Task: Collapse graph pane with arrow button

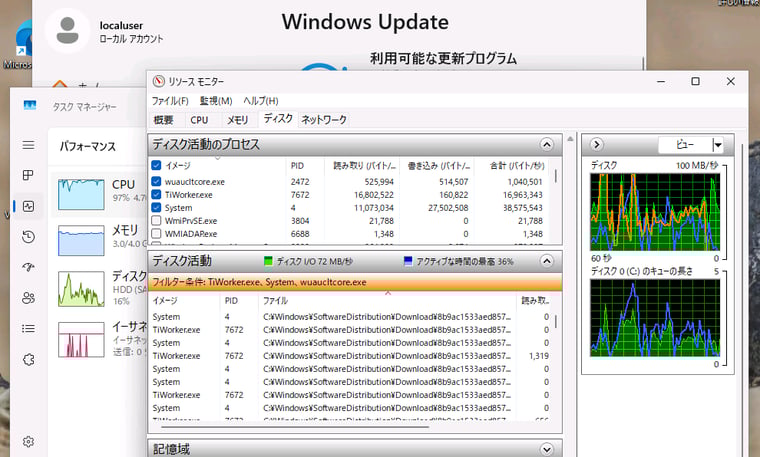Action: [x=597, y=144]
